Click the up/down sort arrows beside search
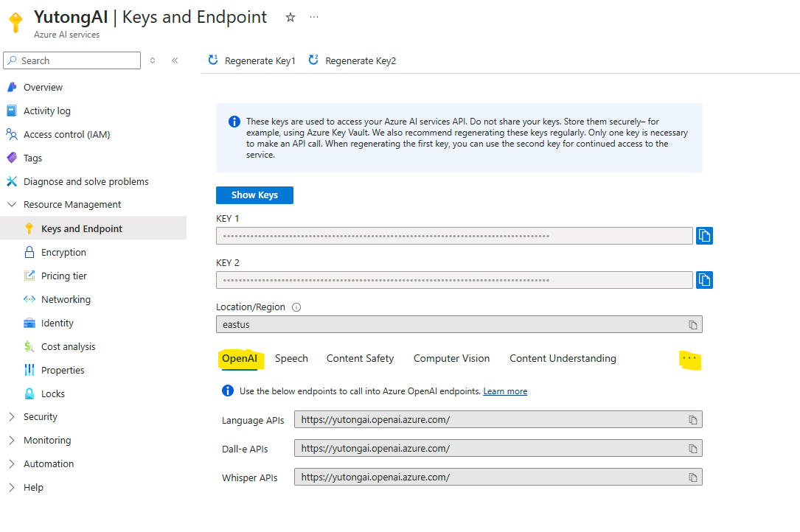The width and height of the screenshot is (800, 532). click(x=153, y=60)
